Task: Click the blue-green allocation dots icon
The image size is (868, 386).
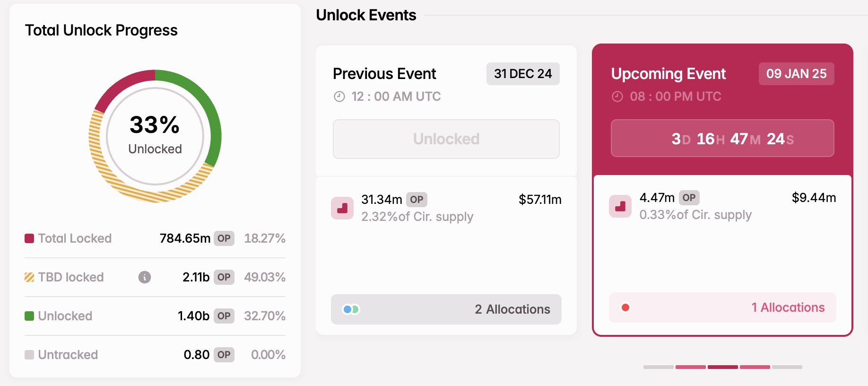Action: [x=351, y=309]
